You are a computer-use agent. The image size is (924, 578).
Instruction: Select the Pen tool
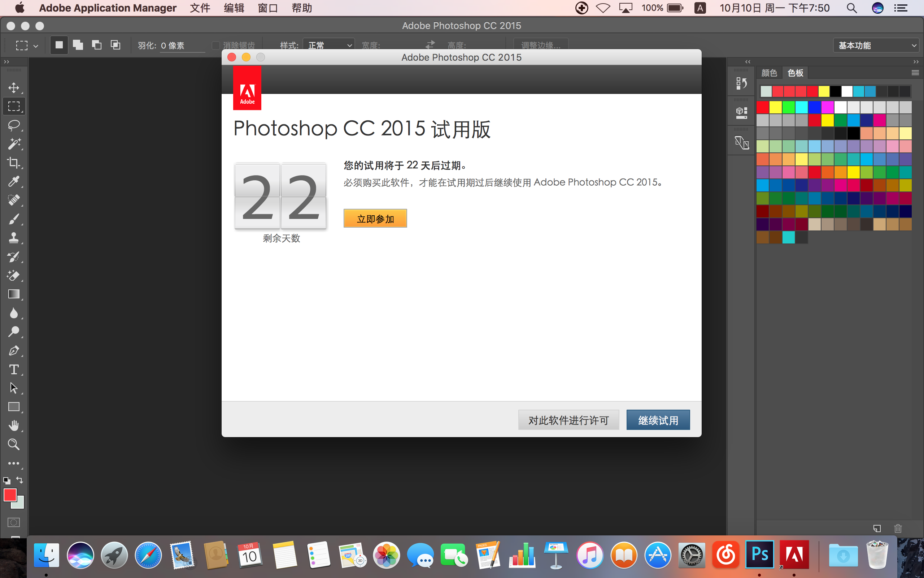[14, 350]
